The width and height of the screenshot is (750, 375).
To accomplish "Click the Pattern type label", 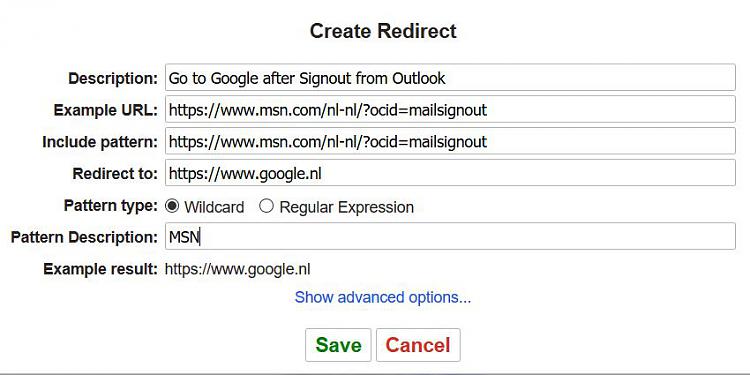I will coord(110,206).
